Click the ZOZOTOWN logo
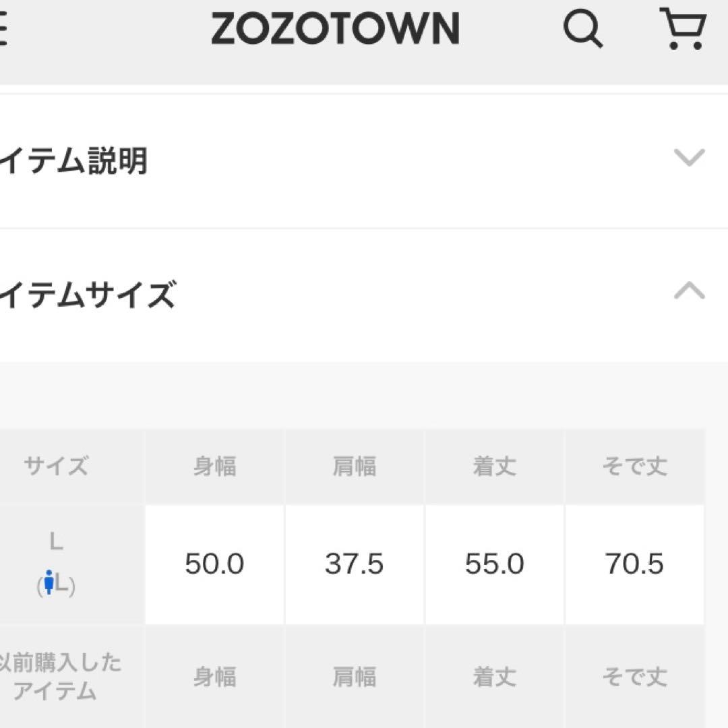 tap(335, 30)
